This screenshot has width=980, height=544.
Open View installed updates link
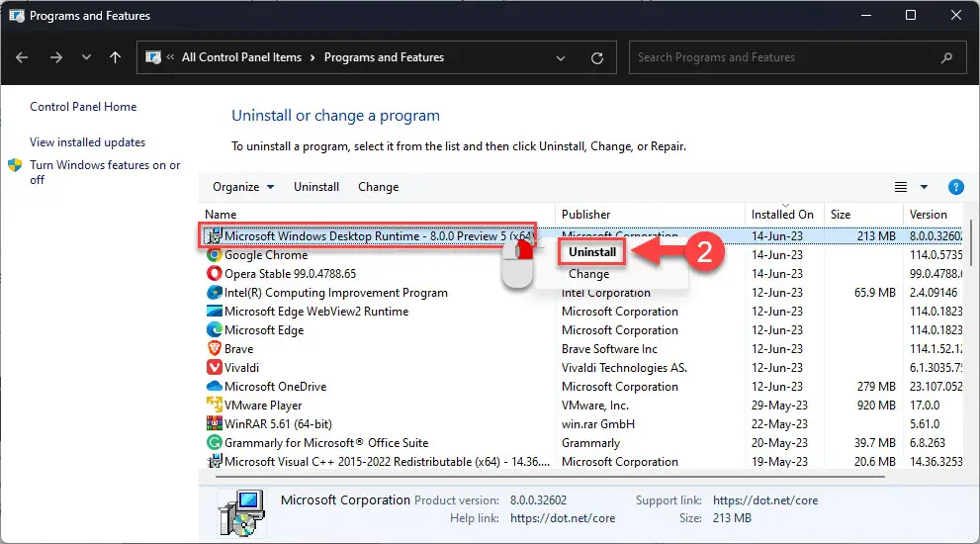coord(87,142)
